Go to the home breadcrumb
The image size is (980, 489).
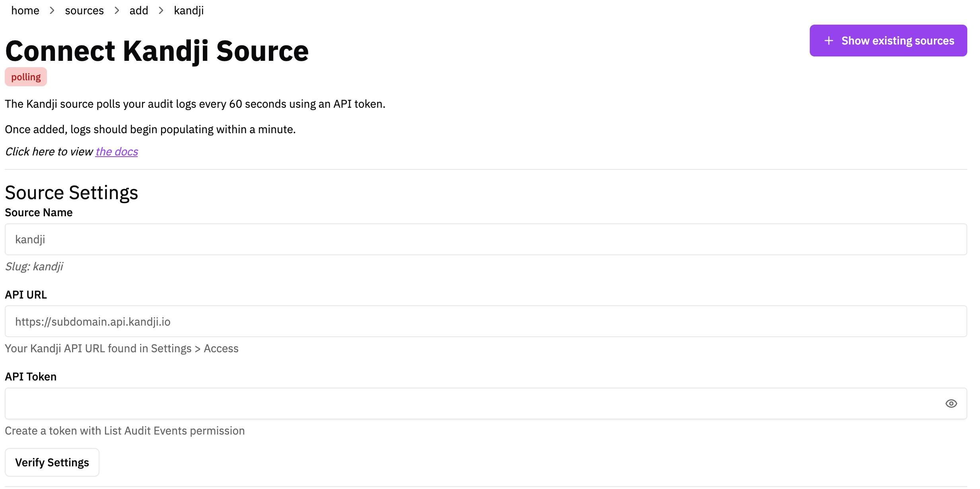tap(25, 11)
